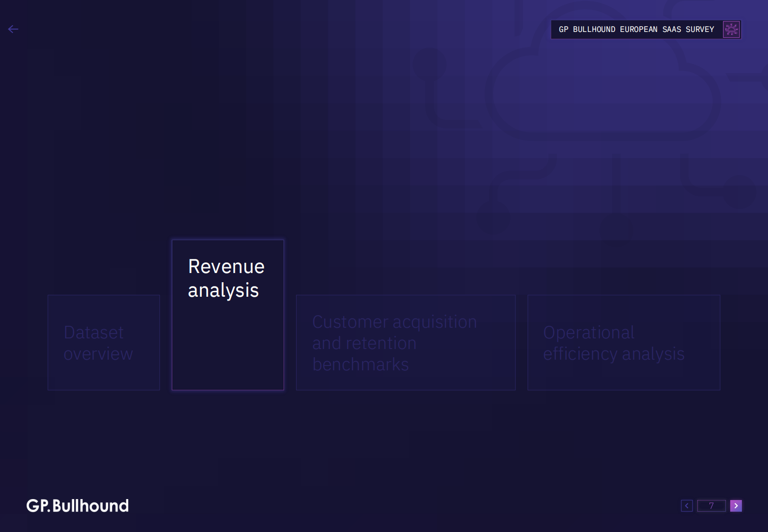Click the cloud network icon beside survey title
768x532 pixels.
tap(731, 30)
